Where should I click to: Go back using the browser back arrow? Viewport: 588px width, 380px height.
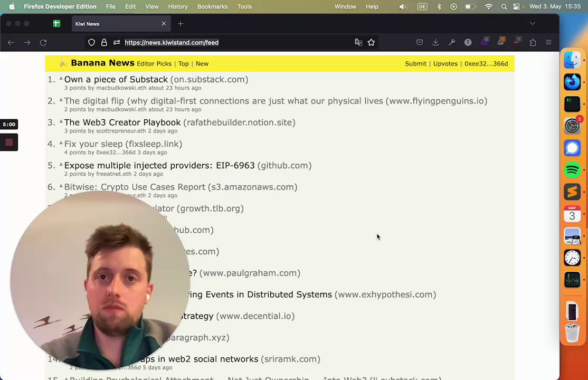click(11, 43)
